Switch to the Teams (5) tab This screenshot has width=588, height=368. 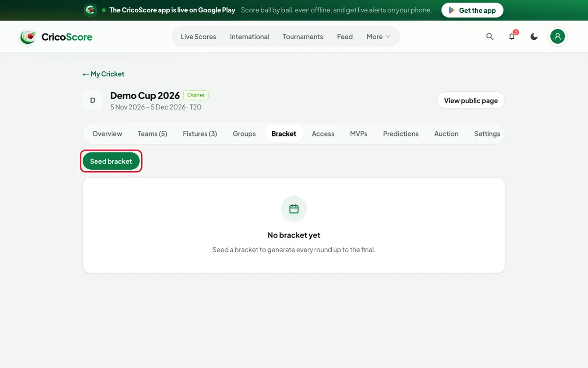(x=152, y=133)
